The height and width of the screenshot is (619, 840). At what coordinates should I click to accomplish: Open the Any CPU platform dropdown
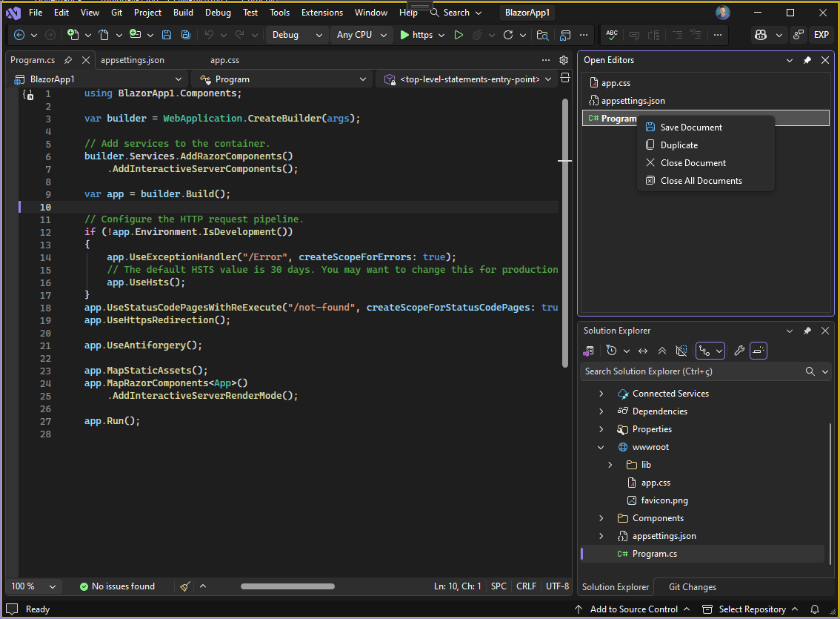(x=361, y=35)
